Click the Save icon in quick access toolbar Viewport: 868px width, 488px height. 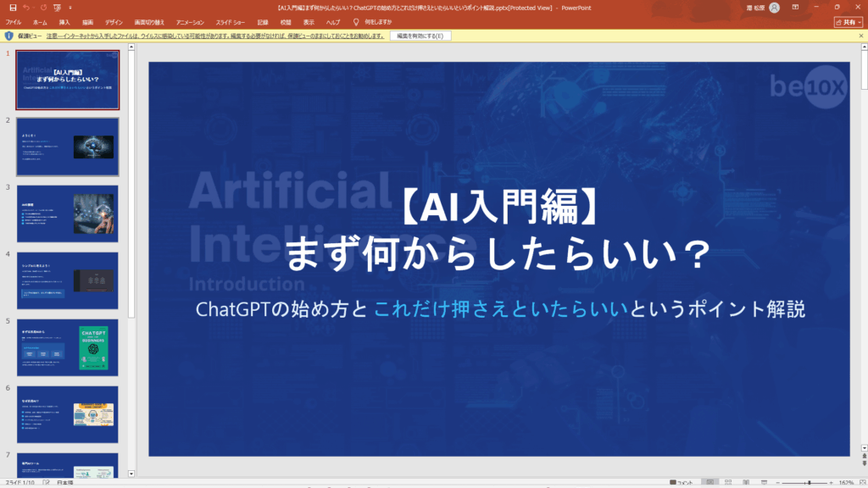13,8
